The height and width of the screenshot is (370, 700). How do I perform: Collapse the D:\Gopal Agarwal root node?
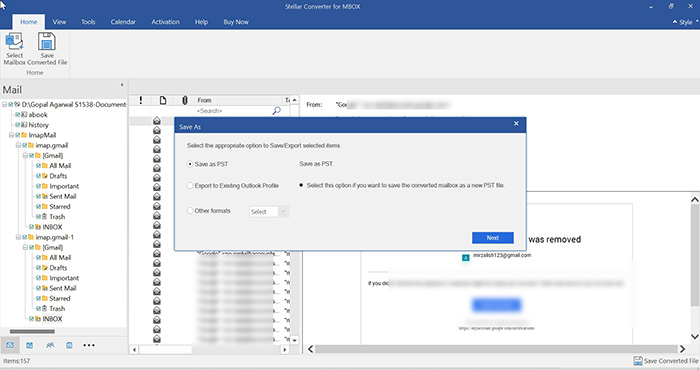point(4,104)
